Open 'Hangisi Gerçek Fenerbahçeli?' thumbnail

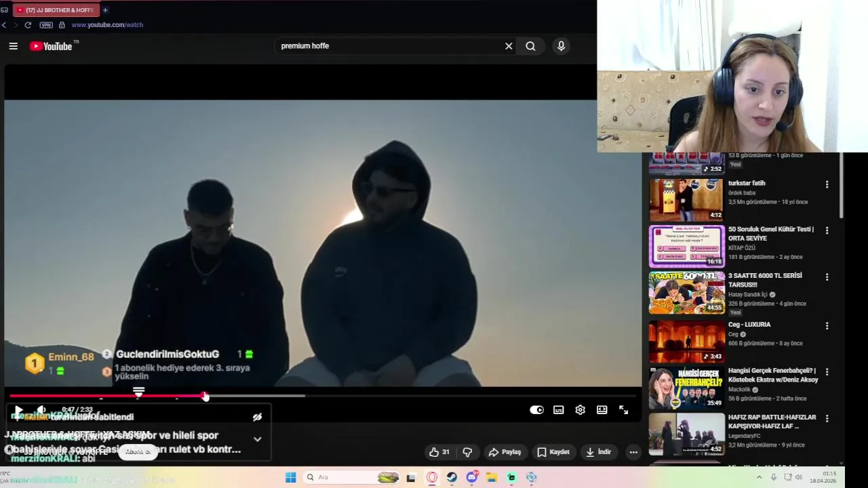pos(686,387)
